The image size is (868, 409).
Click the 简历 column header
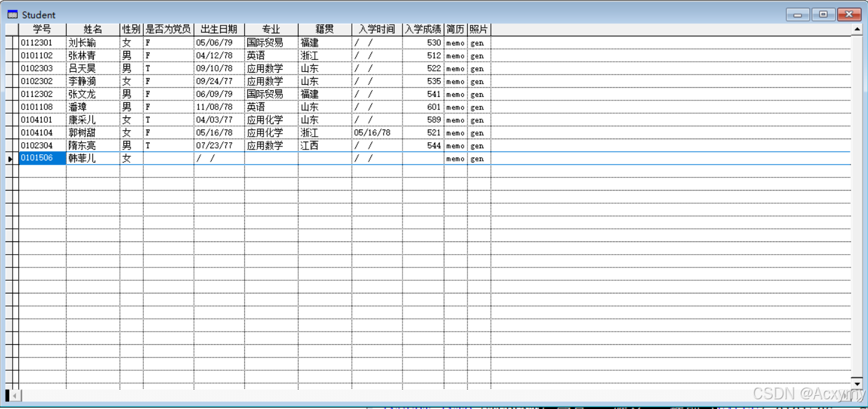[455, 29]
